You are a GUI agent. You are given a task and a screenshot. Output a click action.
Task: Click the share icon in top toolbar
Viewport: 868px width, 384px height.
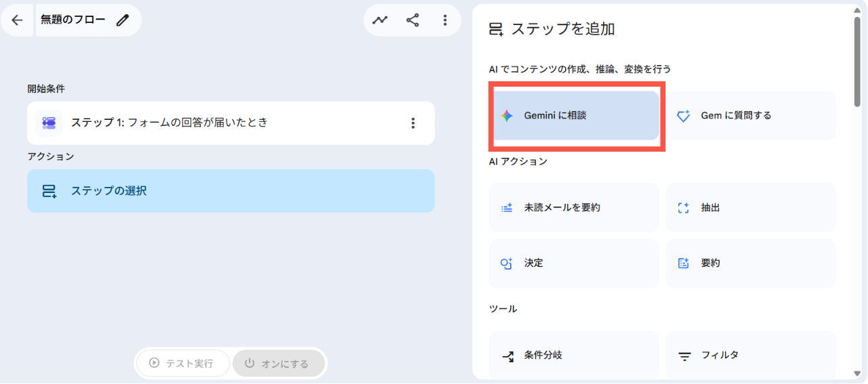coord(413,20)
